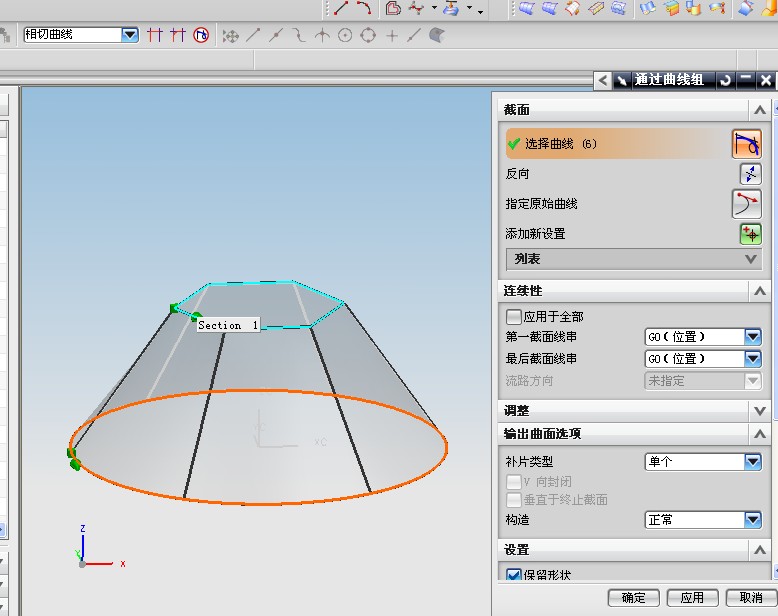Click the 确定 OK button
Screen dimensions: 778x616
(x=634, y=598)
